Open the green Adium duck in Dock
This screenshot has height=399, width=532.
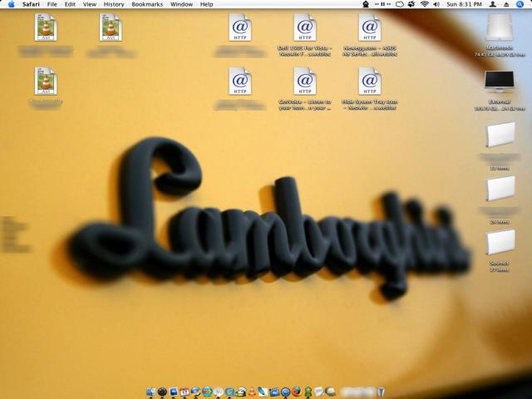click(308, 392)
